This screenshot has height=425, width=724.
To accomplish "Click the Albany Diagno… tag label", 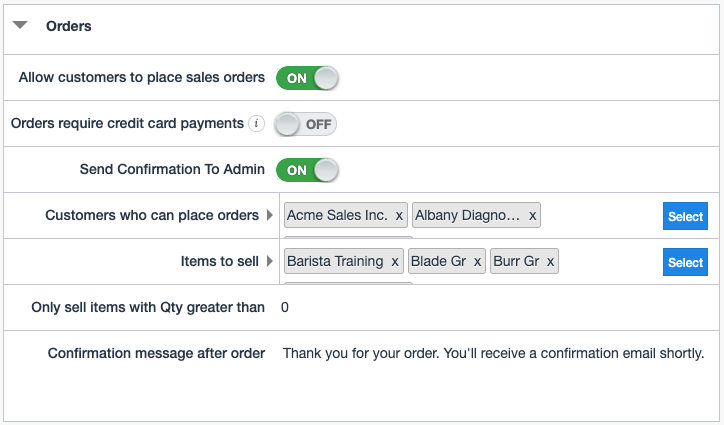I will [x=468, y=216].
